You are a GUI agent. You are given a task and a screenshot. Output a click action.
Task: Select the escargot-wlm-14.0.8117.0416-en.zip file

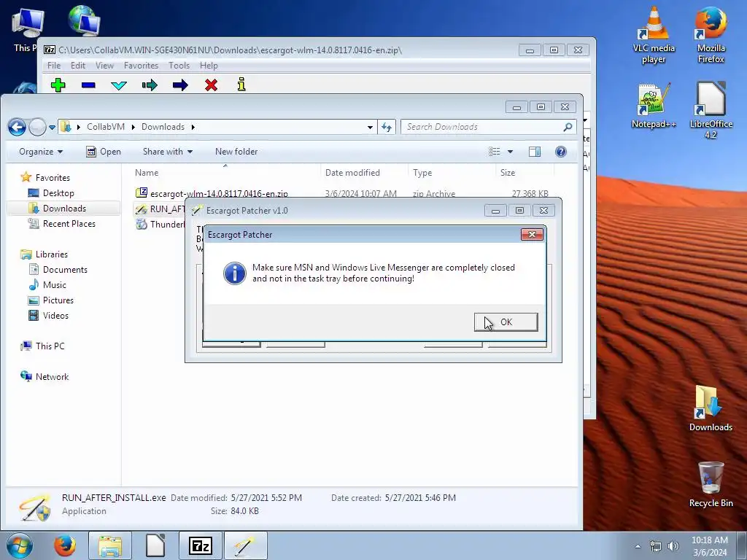[219, 193]
